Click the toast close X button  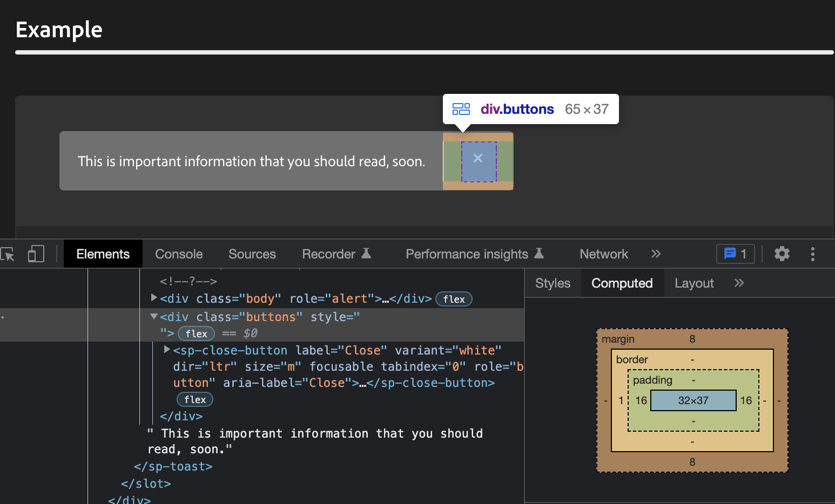pos(478,159)
